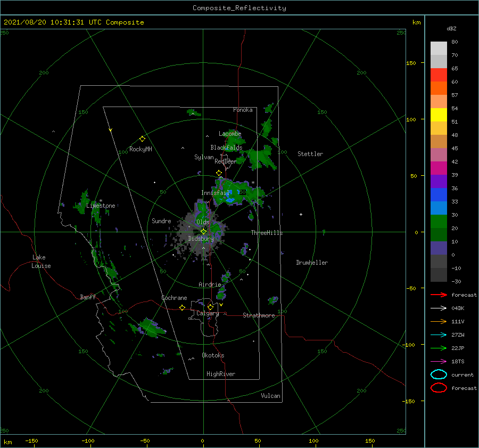The image size is (479, 448).
Task: Click the cyan current ellipse icon
Action: pos(439,374)
